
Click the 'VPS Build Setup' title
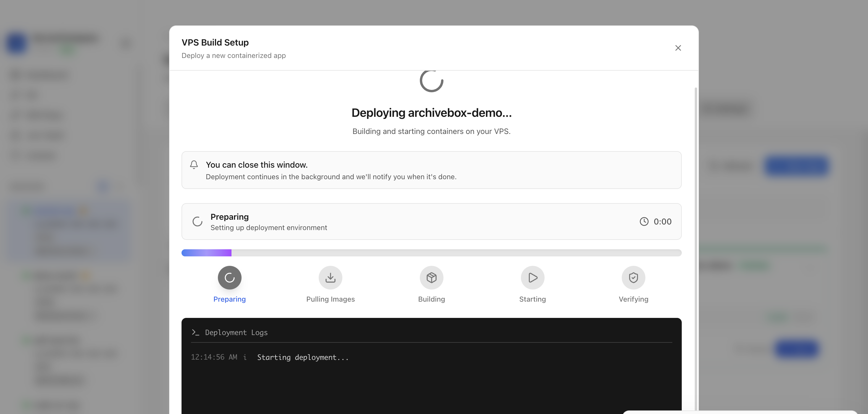[215, 43]
